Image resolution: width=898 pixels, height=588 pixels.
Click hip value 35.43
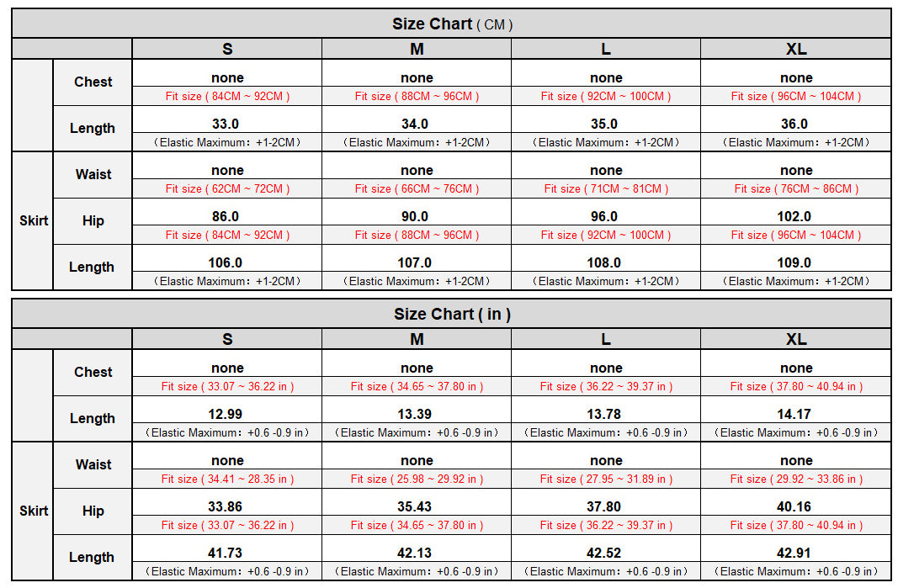(415, 506)
